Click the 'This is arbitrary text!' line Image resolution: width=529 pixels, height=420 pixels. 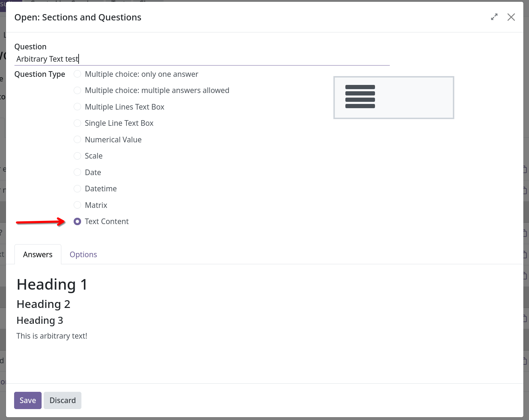click(51, 336)
